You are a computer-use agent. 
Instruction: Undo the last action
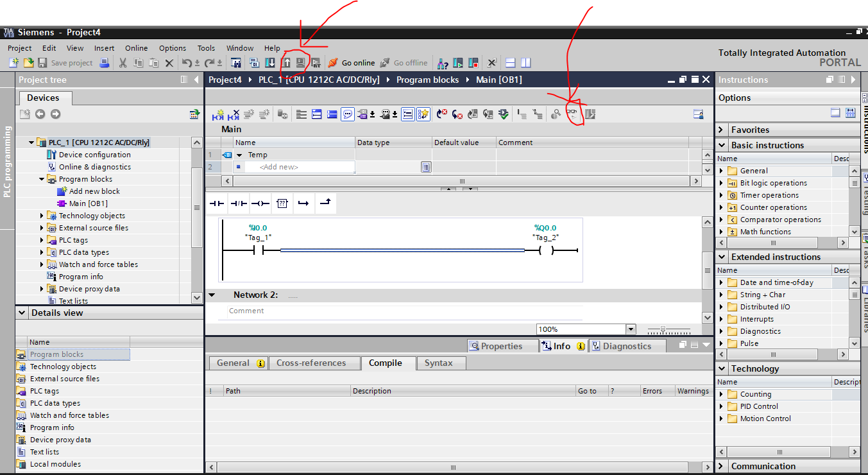click(187, 63)
